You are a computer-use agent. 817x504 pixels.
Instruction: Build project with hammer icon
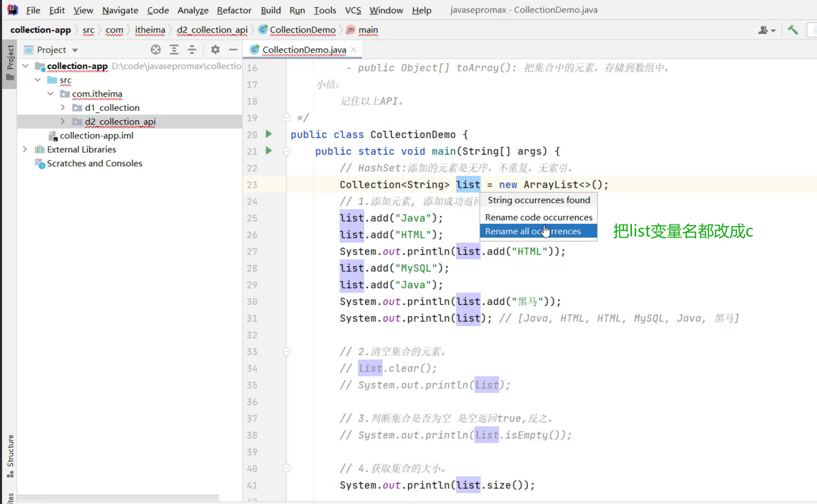coord(793,30)
